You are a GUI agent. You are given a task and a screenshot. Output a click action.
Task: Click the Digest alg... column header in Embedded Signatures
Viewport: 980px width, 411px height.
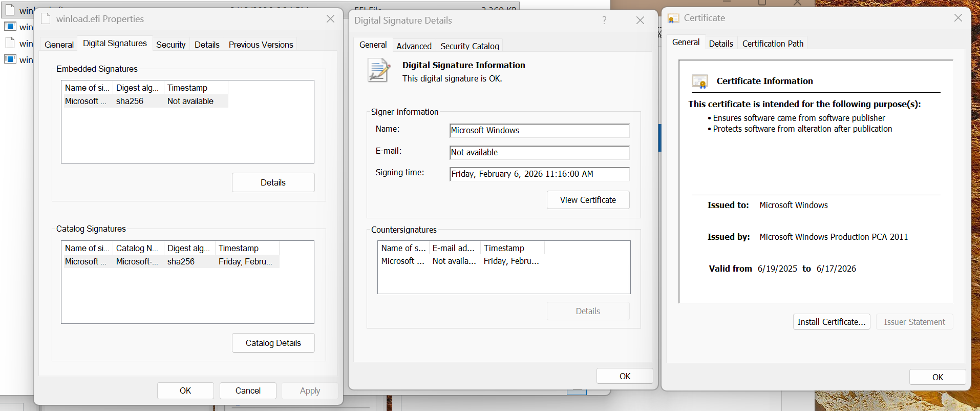[138, 88]
